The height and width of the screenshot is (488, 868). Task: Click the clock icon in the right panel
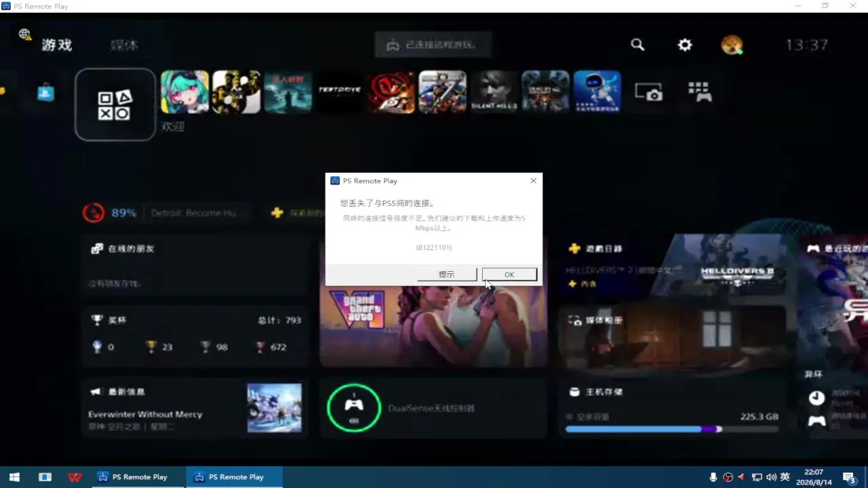pyautogui.click(x=816, y=397)
